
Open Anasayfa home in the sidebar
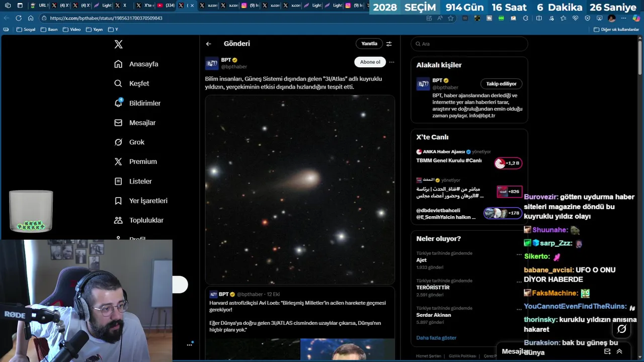click(x=136, y=64)
